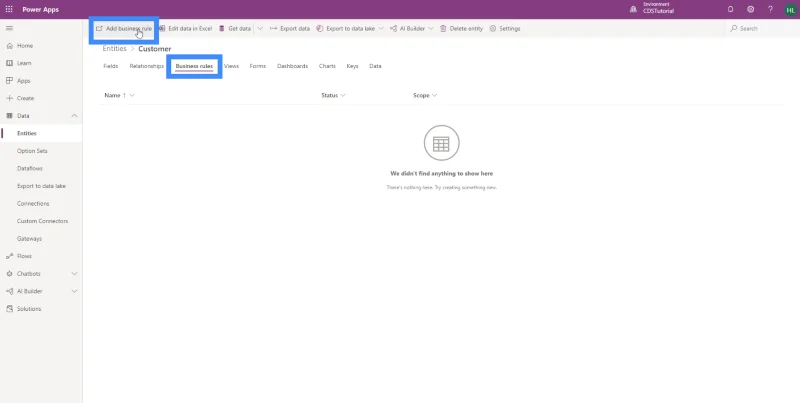This screenshot has width=800, height=403.
Task: Collapse the left navigation hamburger menu
Action: coord(9,28)
